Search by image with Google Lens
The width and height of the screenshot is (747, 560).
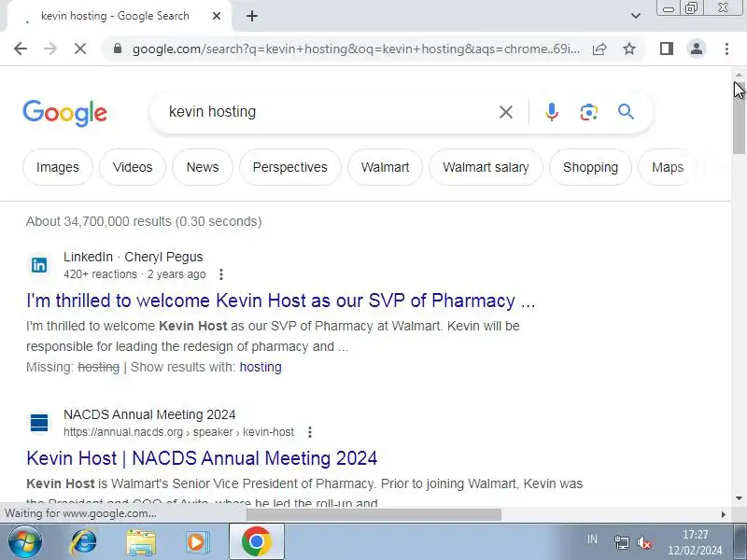point(589,112)
